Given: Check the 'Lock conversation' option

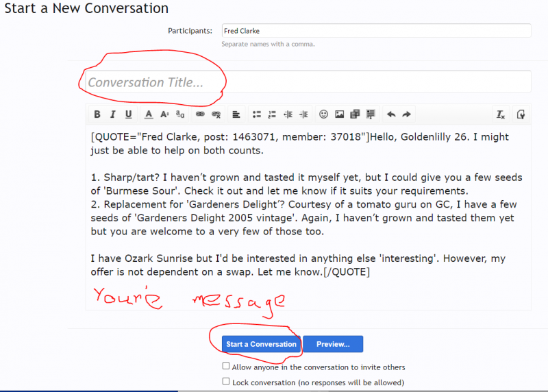Looking at the screenshot, I should pyautogui.click(x=226, y=382).
